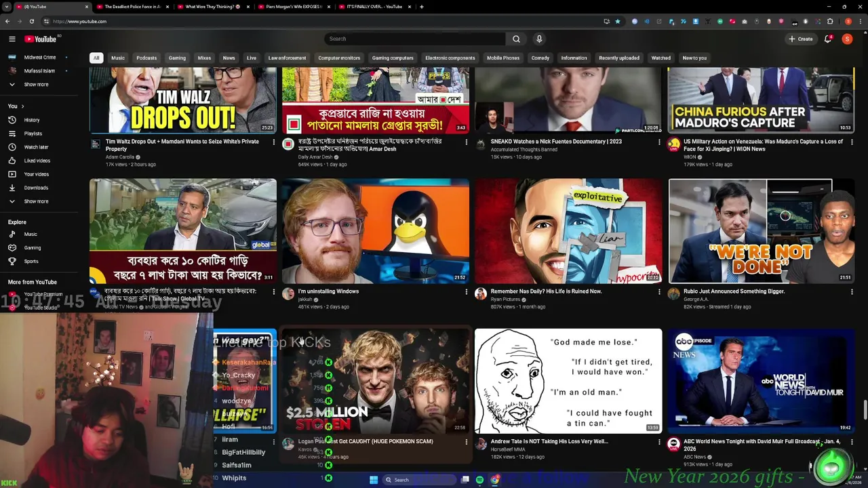
Task: Switch to What Were They Thinking tab
Action: point(212,7)
